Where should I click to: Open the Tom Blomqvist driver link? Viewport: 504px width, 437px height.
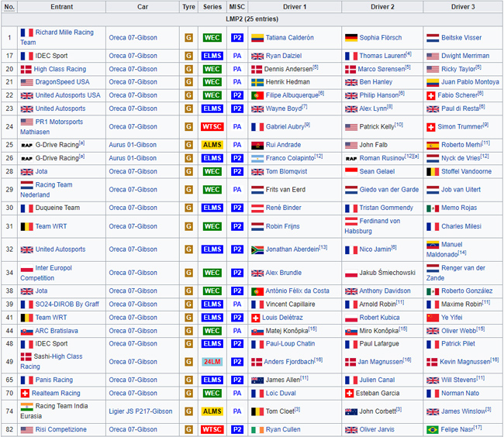pyautogui.click(x=286, y=172)
